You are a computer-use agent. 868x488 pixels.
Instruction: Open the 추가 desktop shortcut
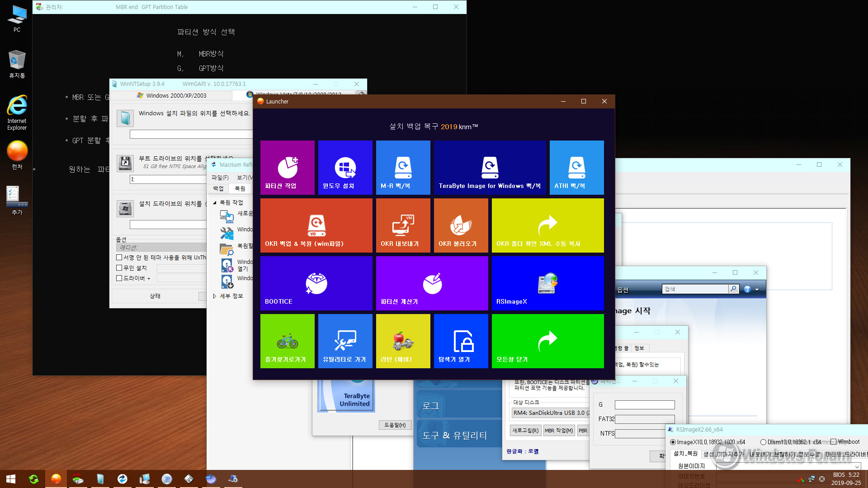point(17,200)
